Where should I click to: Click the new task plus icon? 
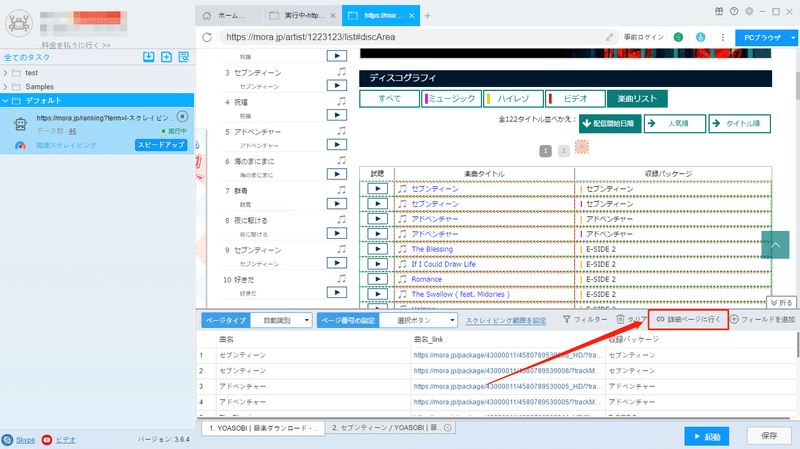pyautogui.click(x=166, y=57)
